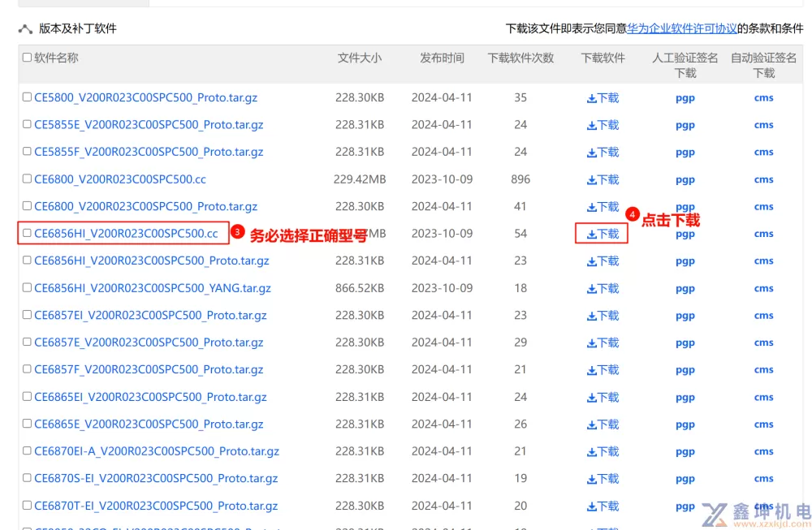Screen dimensions: 812x530
Task: Tick the select-all checkbox beside 软件名称
Action: click(27, 58)
